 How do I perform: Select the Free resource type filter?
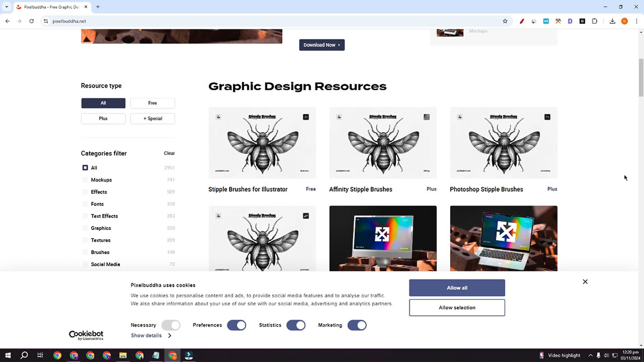(153, 103)
